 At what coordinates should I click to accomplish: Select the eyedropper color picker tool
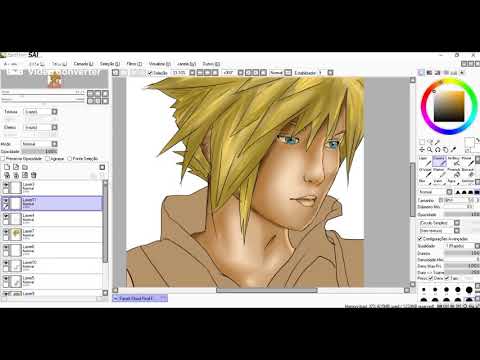point(453,150)
